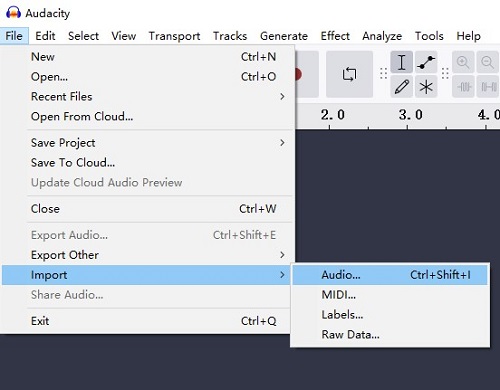Click the 3.0 mark on the timeline ruler
The image size is (500, 390).
click(x=410, y=115)
